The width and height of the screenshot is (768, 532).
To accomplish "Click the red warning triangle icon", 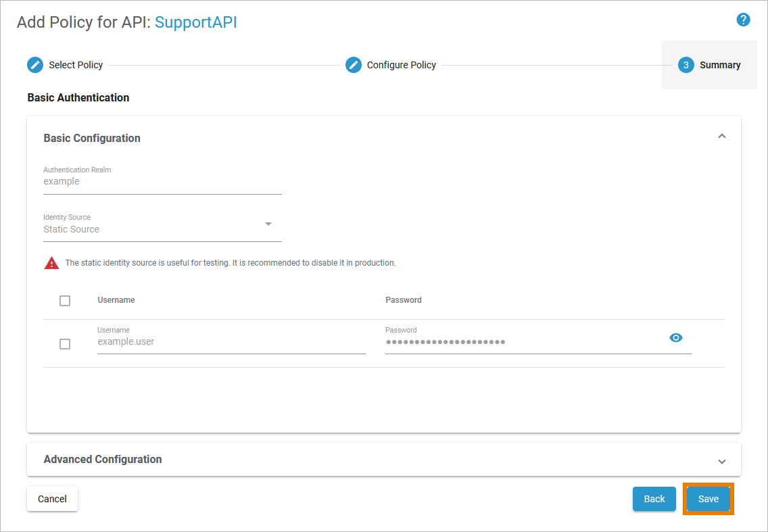I will 51,263.
